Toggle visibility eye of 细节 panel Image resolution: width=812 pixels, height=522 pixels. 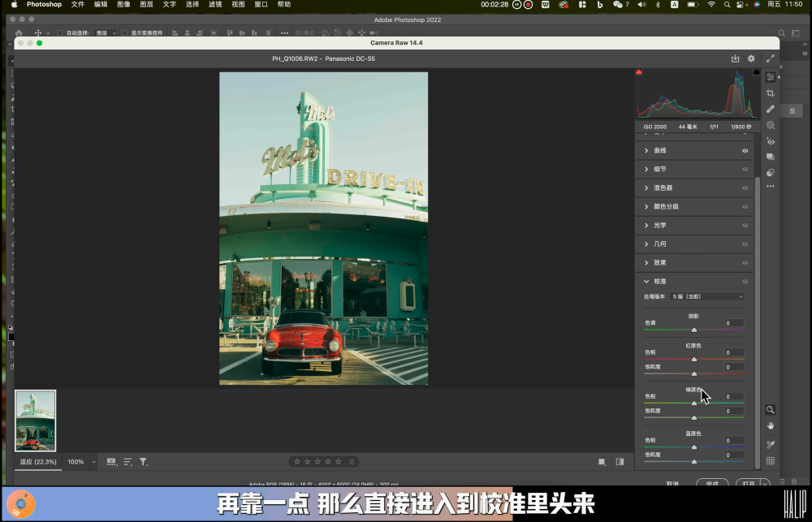[745, 170]
